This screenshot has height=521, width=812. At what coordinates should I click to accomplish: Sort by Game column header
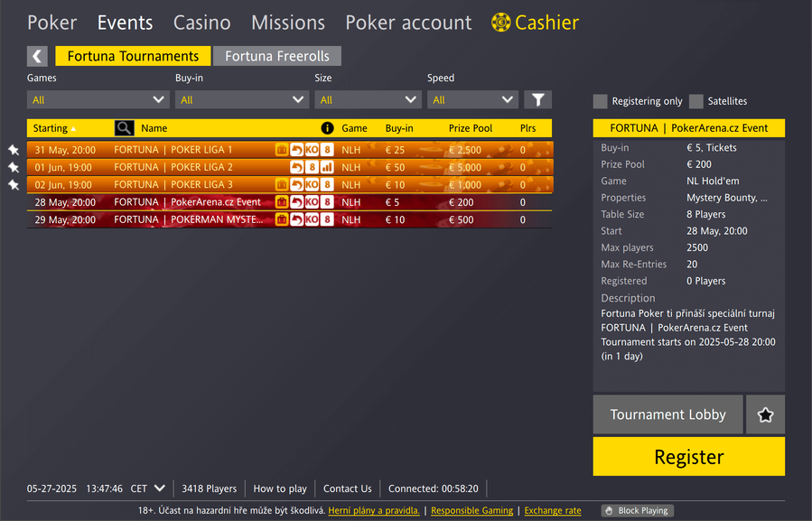[x=354, y=128]
